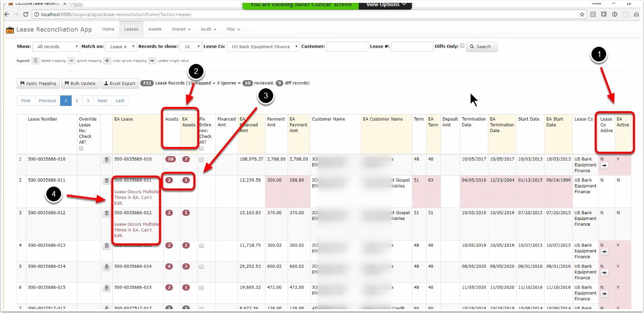Click the delete mapping trash icon in the legend
The image size is (644, 313).
click(x=36, y=61)
